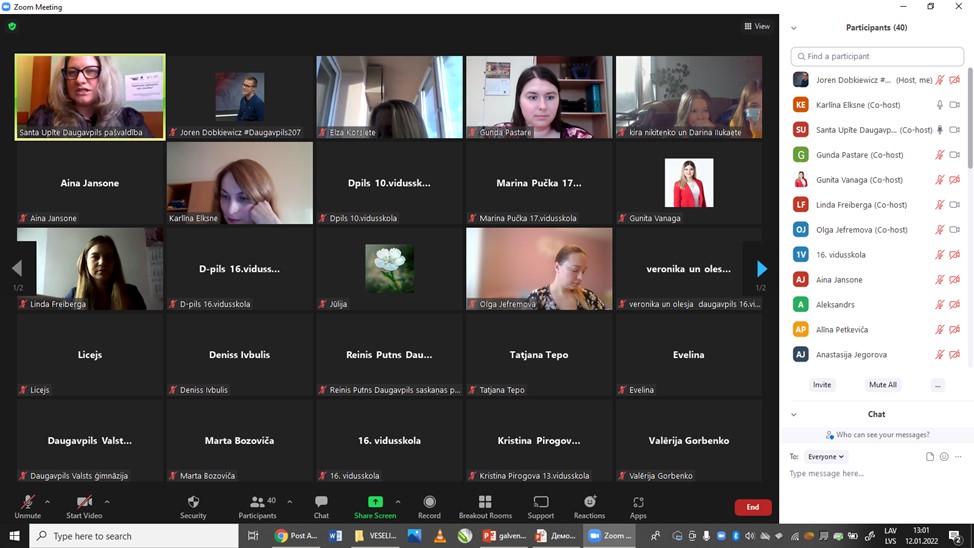Screen dimensions: 974x548
Task: Open Word from the taskbar
Action: 335,536
